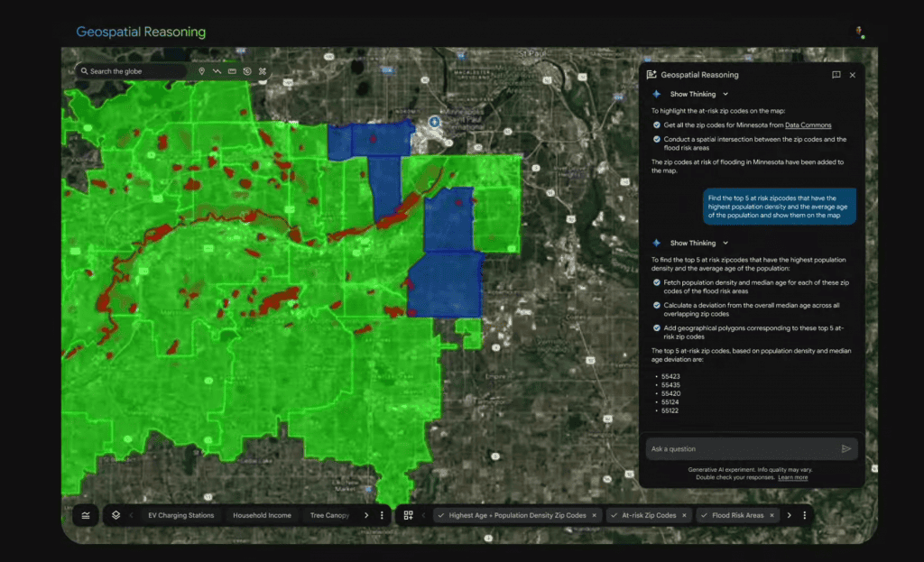924x562 pixels.
Task: Toggle the At-risk Zip Codes layer chip
Action: point(648,515)
